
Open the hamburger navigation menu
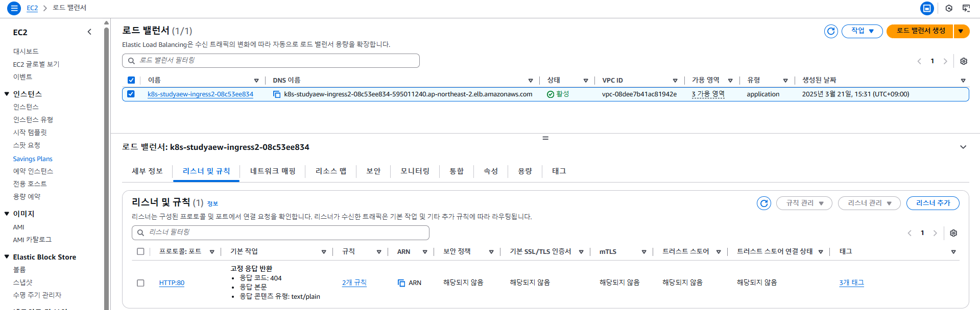14,8
